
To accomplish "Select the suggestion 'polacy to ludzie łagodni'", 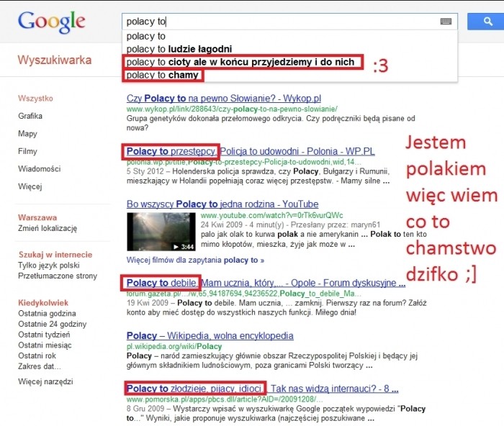I will point(179,49).
